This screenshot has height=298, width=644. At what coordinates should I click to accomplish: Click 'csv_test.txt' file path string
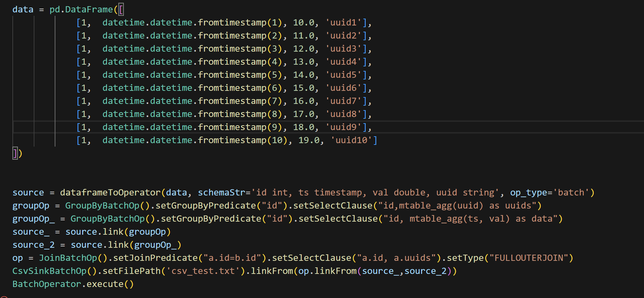(203, 271)
